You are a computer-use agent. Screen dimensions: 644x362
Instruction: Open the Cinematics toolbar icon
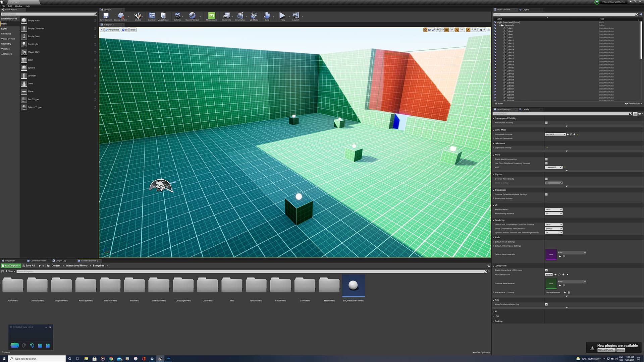point(240,16)
